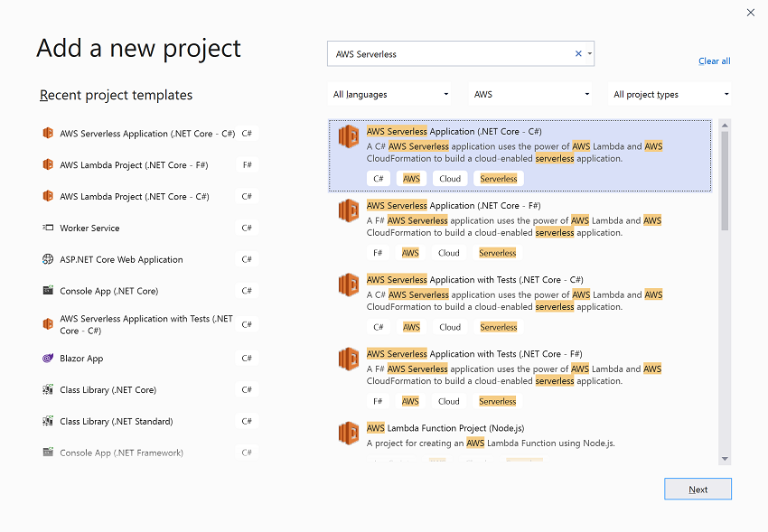Click the C# tag on the first search result
The width and height of the screenshot is (768, 532).
[x=378, y=179]
